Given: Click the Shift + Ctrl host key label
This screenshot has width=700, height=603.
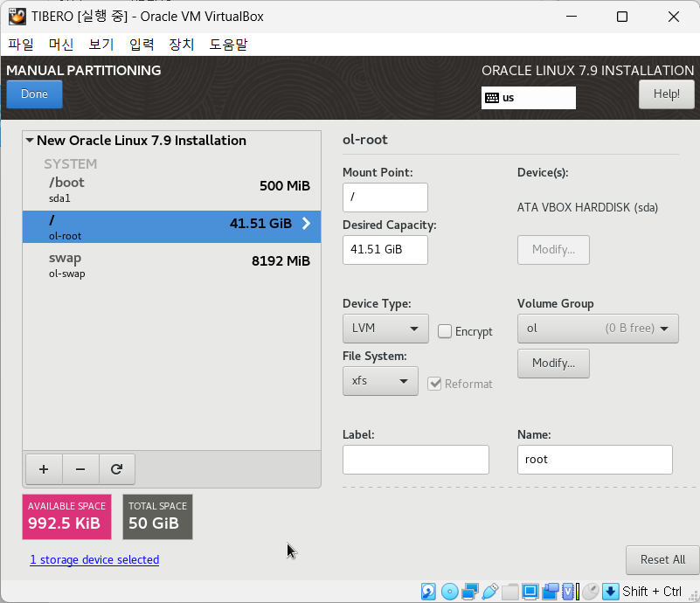Looking at the screenshot, I should [652, 592].
